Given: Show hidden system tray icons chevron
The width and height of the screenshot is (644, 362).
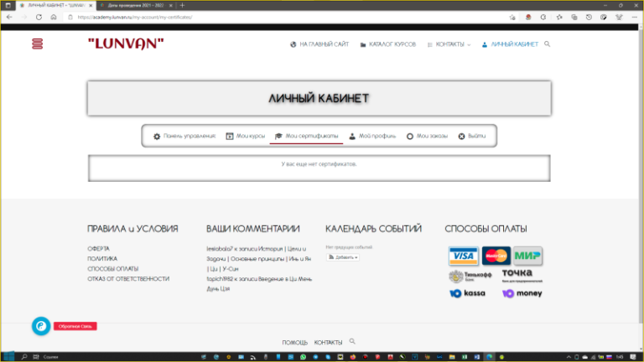Looking at the screenshot, I should (569, 357).
